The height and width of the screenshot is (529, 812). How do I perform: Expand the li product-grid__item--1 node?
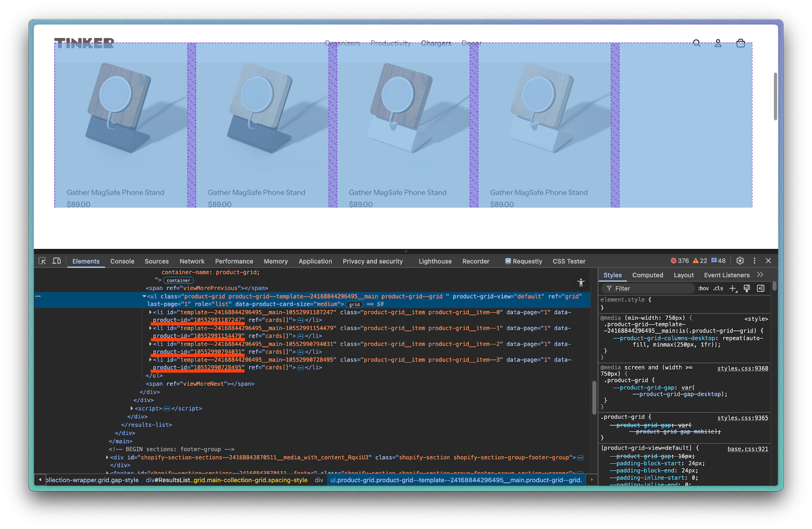pos(150,328)
